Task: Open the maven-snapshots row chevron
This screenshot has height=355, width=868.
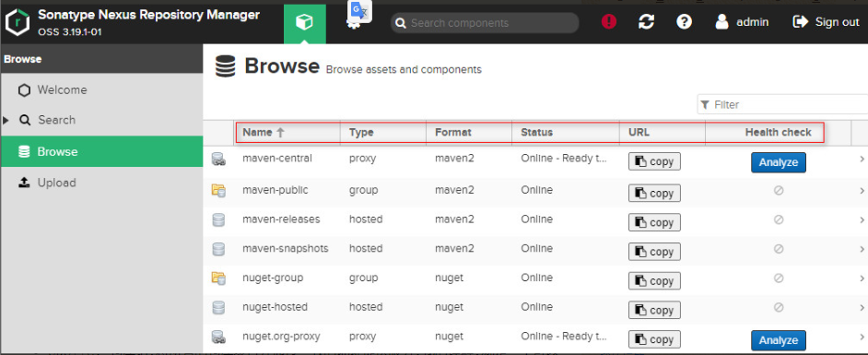Action: pyautogui.click(x=862, y=249)
